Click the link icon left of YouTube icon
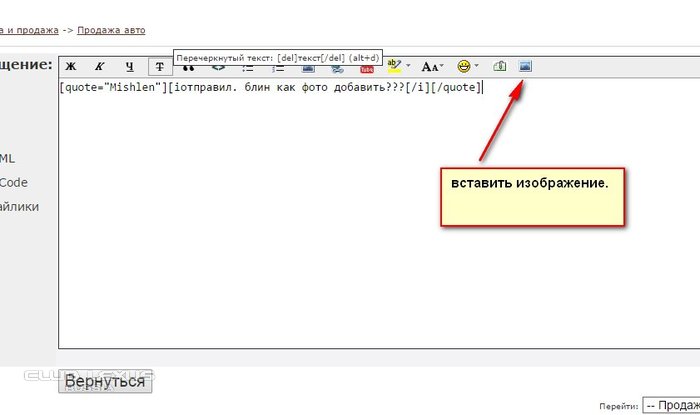 coord(338,70)
